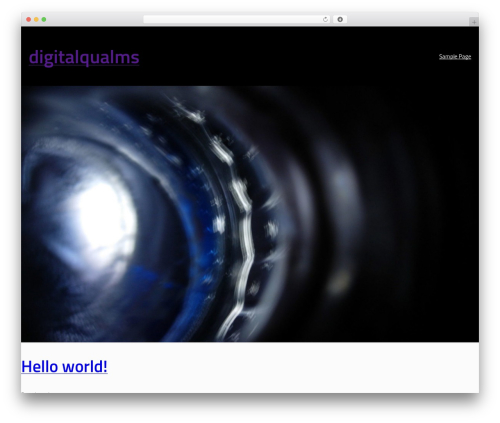Reload the page with the refresh icon
Viewport: 500px width, 423px height.
(325, 20)
